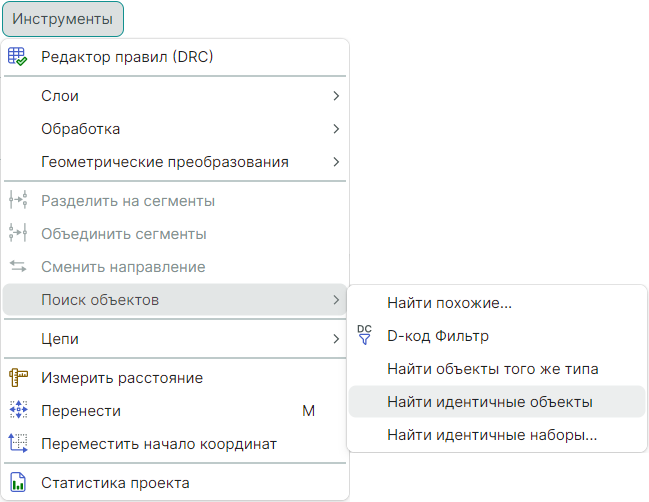This screenshot has width=649, height=502.
Task: Choose Найти идентичные наборы... entry
Action: (491, 435)
